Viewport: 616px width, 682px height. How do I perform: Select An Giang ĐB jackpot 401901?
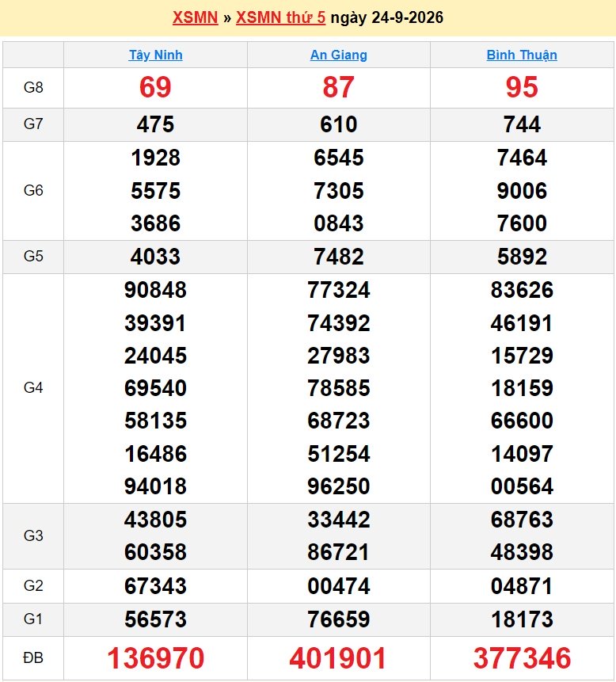tap(338, 658)
